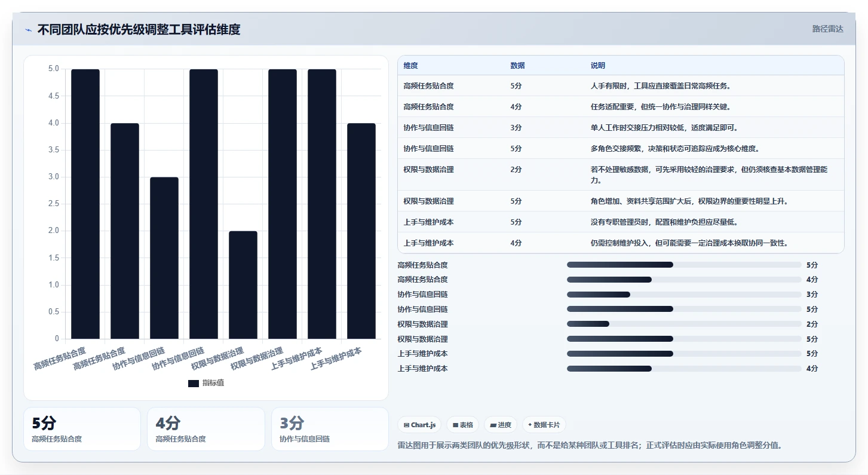Image resolution: width=868 pixels, height=475 pixels.
Task: Toggle the 指标值 legend color box
Action: (194, 383)
